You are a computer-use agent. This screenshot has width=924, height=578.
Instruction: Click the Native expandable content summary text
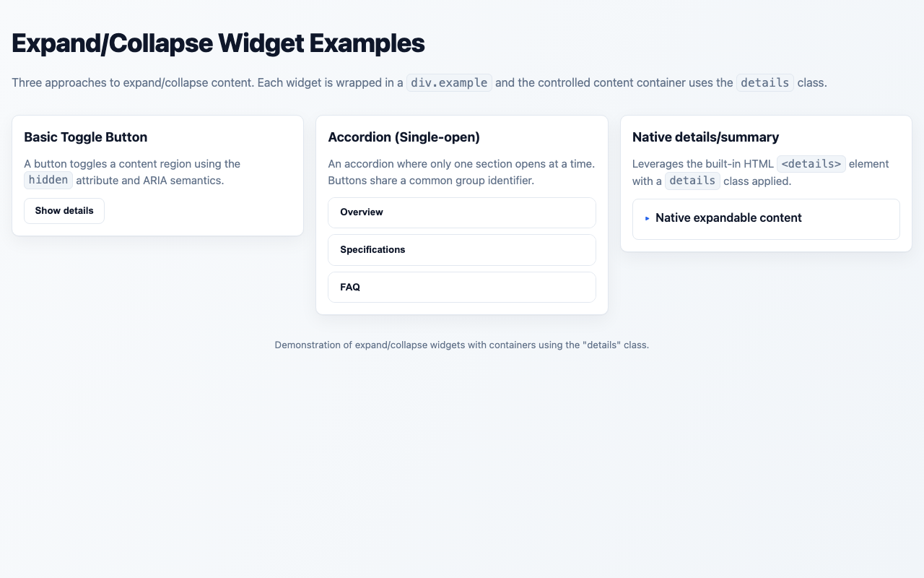coord(728,217)
